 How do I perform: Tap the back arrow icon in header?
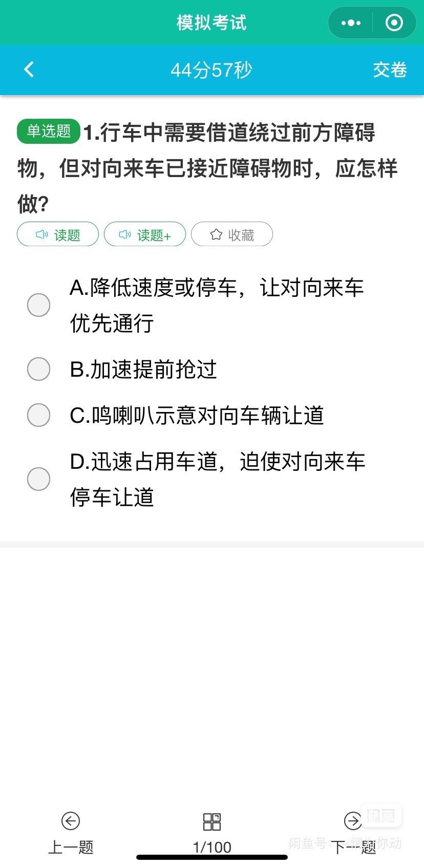click(29, 70)
